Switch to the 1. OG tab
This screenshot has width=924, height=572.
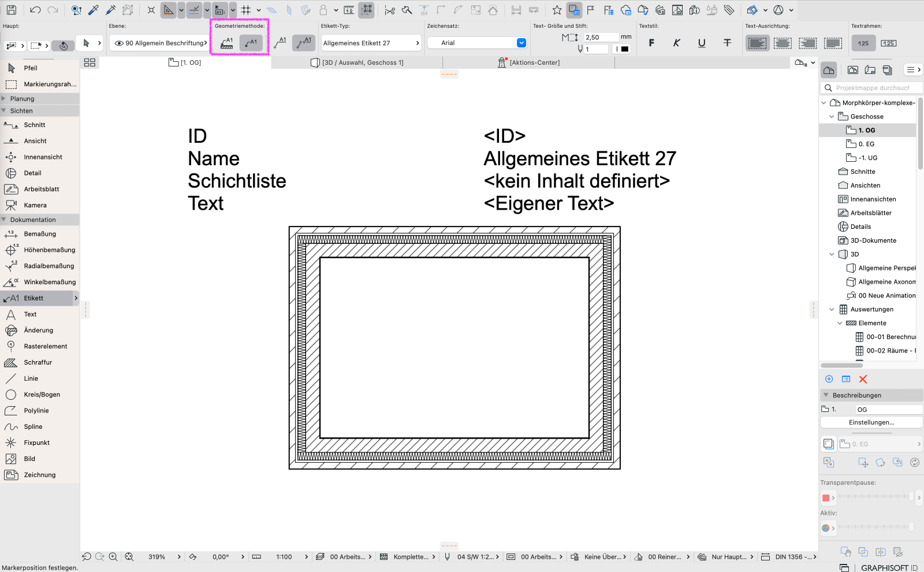(185, 62)
